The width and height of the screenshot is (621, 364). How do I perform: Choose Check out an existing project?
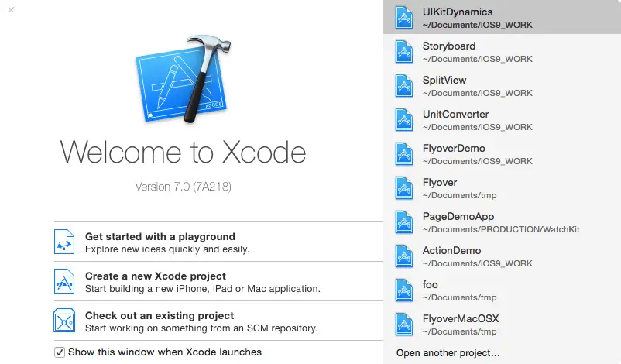point(160,316)
